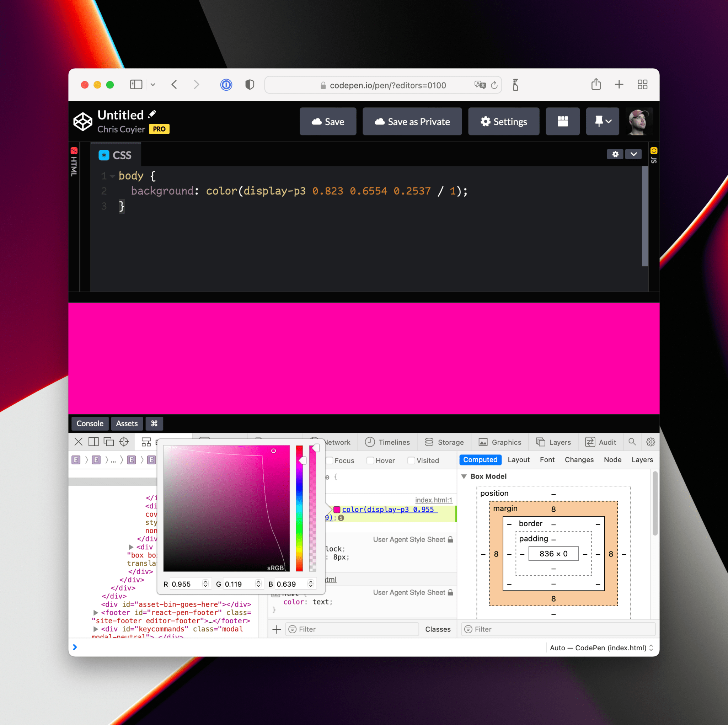Open the CSS editor settings gear
This screenshot has height=725, width=728.
click(615, 154)
